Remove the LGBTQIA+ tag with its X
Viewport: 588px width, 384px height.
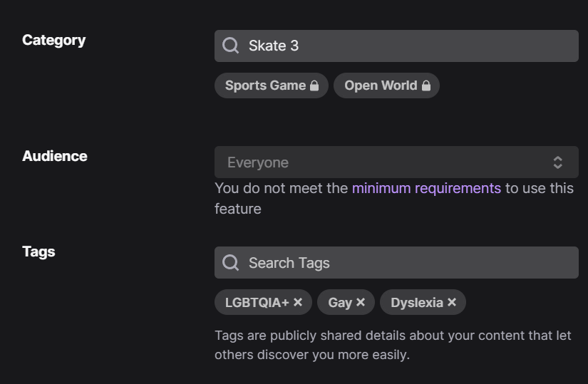(298, 302)
